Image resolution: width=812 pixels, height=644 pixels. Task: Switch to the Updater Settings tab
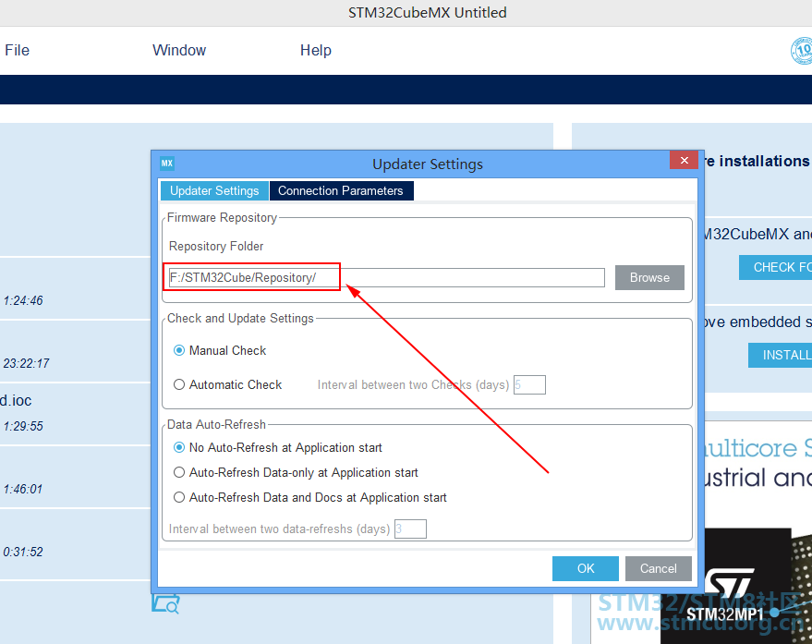(214, 190)
